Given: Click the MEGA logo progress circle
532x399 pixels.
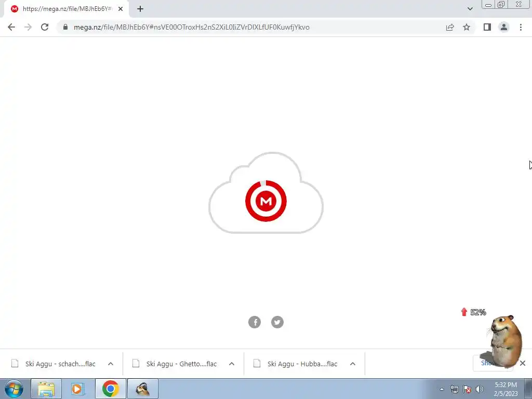Looking at the screenshot, I should (266, 201).
